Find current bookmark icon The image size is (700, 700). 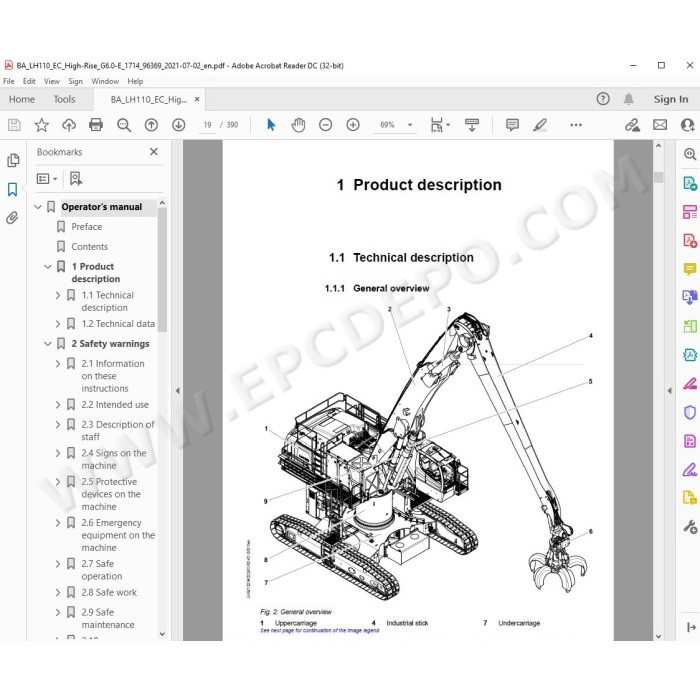75,179
